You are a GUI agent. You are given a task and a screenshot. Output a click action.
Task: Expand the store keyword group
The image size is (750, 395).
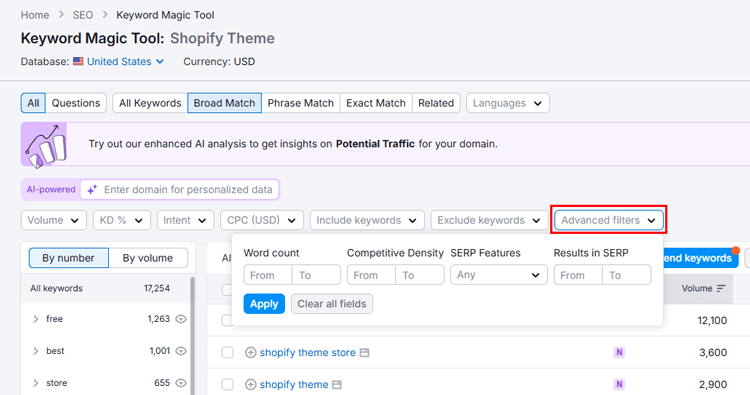pos(35,383)
